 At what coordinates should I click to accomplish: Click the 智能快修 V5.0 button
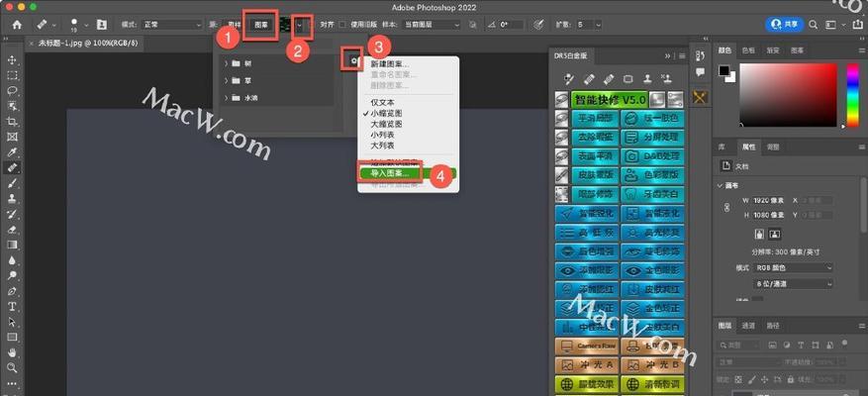tap(609, 100)
